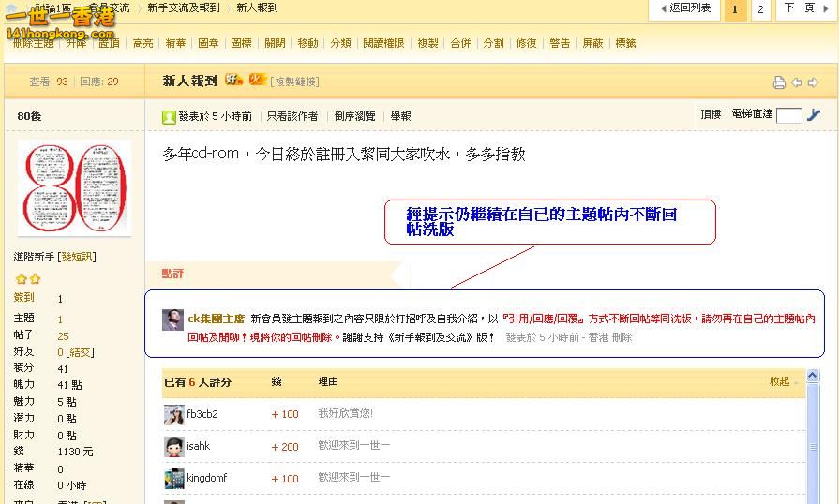
Task: Click the 火 hot thread badge icon
Action: pos(258,80)
